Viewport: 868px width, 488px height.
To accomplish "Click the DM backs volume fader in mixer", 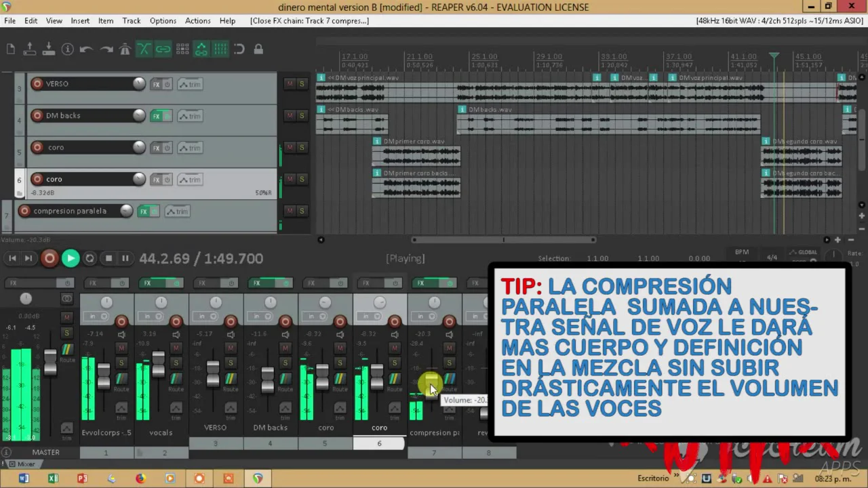I will tap(268, 380).
